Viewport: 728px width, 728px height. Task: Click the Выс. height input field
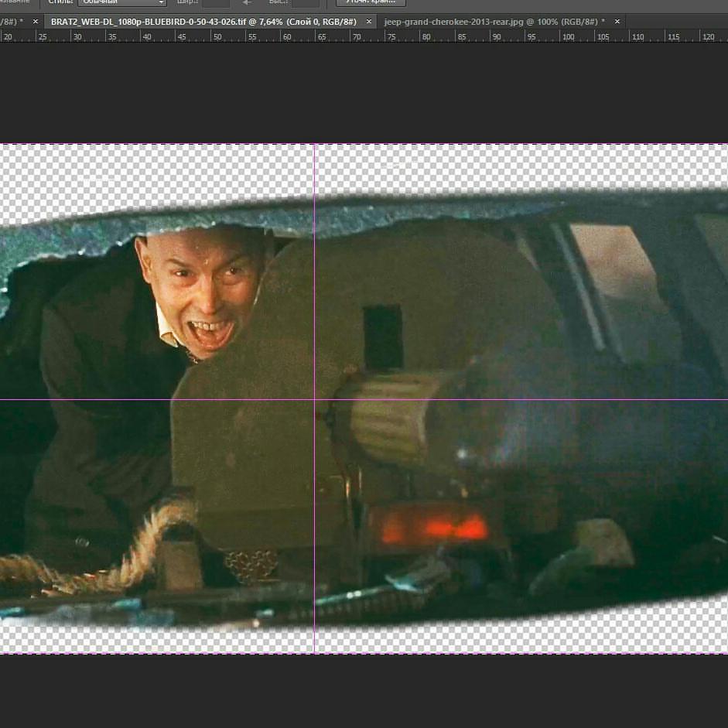coord(306,2)
